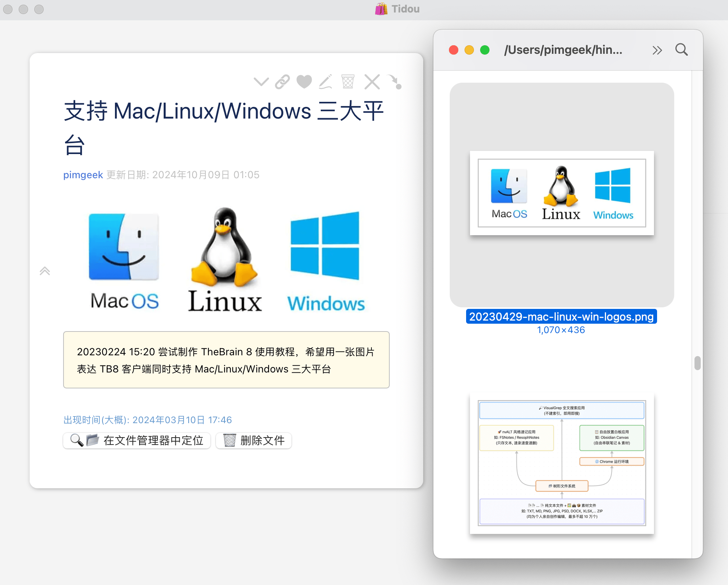Click the yellow note about TheBrain 8 tutorial

pyautogui.click(x=226, y=360)
